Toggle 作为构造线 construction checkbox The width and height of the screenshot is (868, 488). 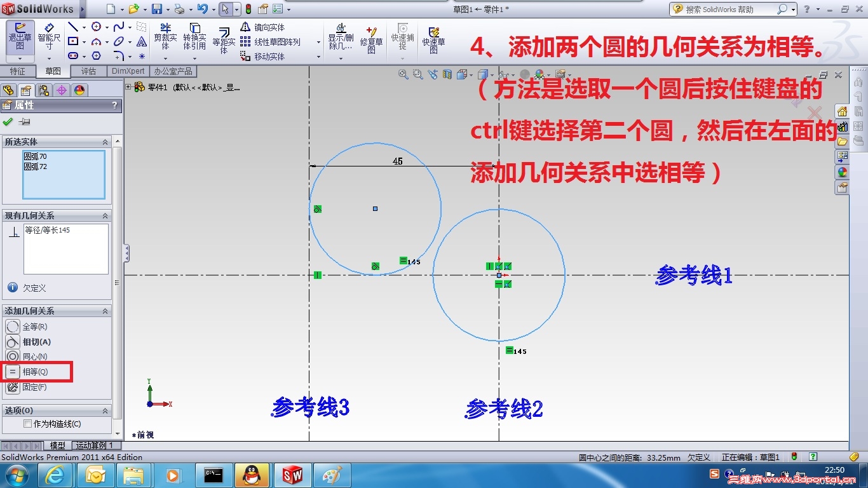tap(27, 424)
